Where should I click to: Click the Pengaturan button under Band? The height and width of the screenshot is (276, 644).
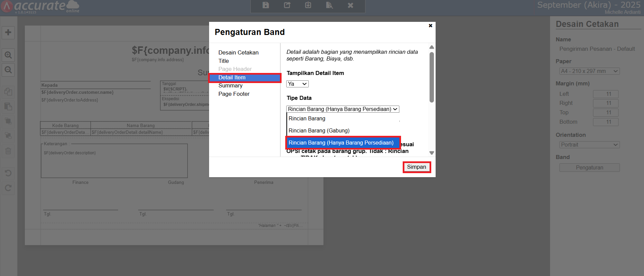click(589, 168)
